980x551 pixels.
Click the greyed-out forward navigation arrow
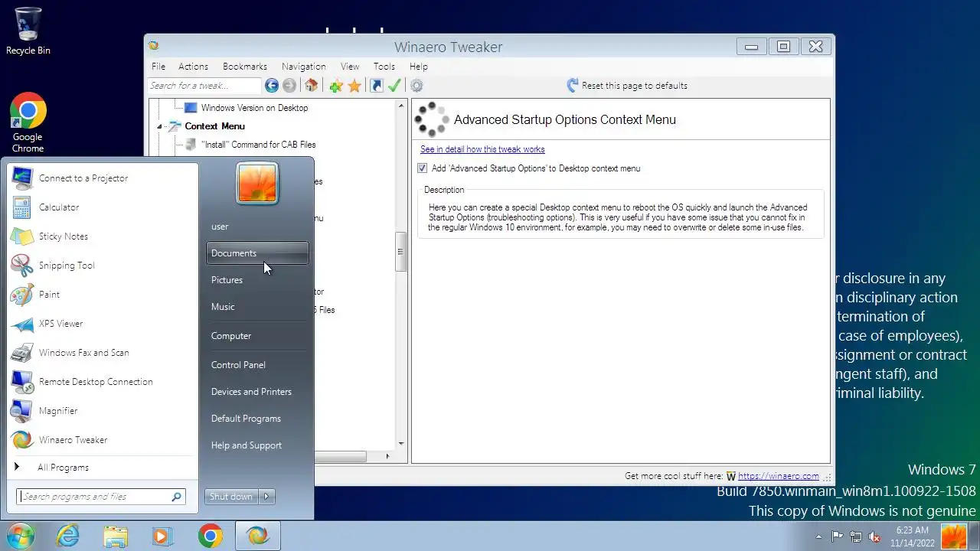(289, 86)
